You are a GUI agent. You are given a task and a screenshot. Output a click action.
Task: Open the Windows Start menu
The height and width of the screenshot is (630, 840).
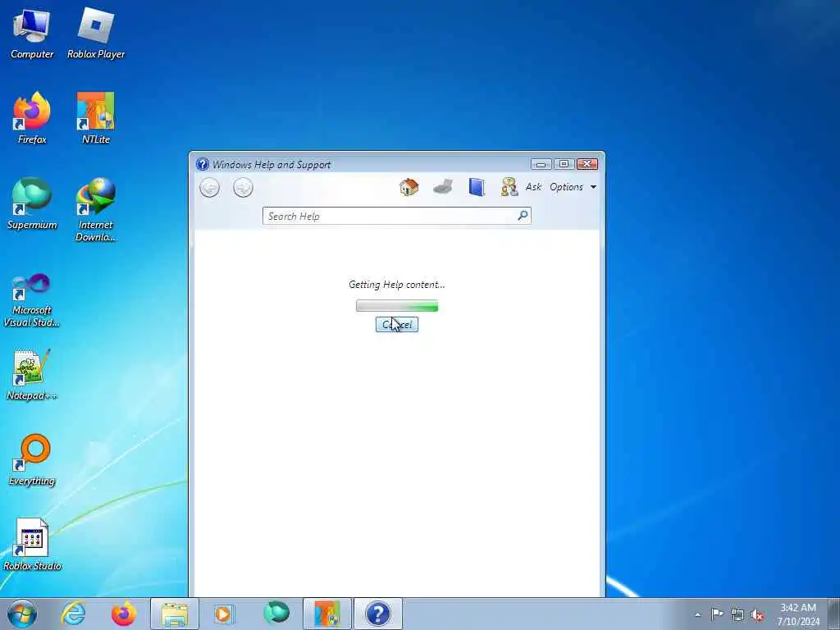(22, 614)
